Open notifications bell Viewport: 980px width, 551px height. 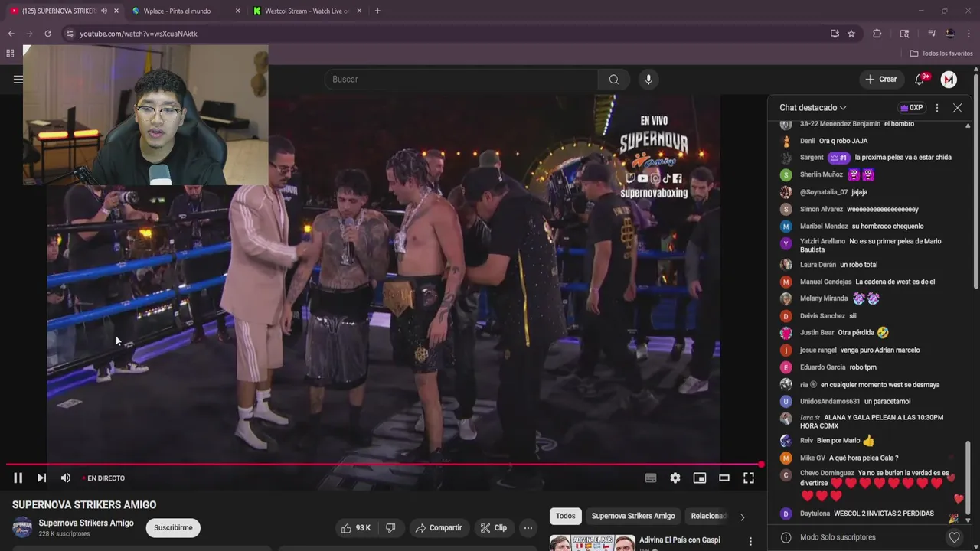[920, 80]
